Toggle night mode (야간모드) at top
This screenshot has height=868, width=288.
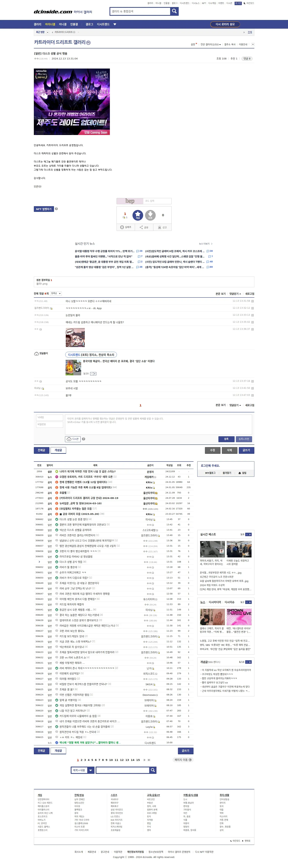point(249,3)
